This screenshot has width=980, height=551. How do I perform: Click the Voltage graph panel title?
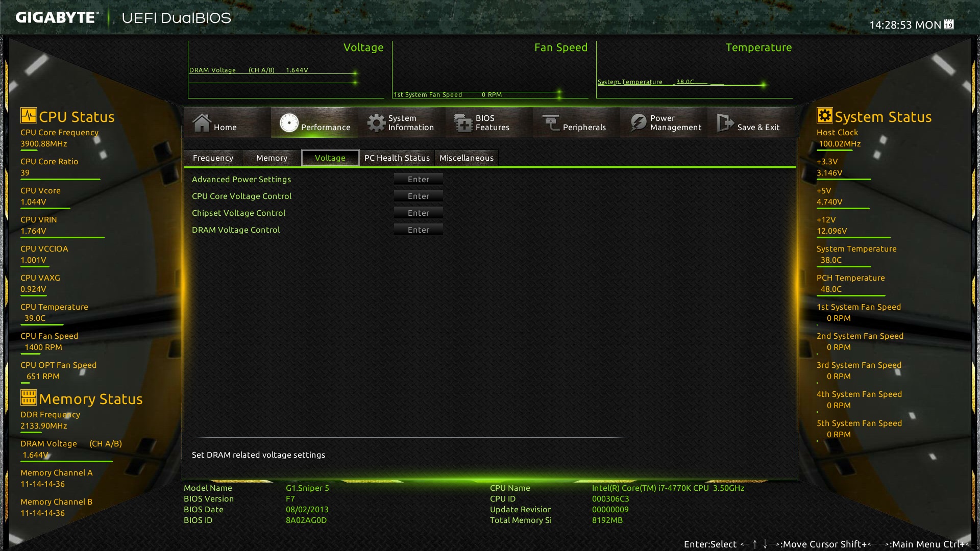[x=363, y=47]
